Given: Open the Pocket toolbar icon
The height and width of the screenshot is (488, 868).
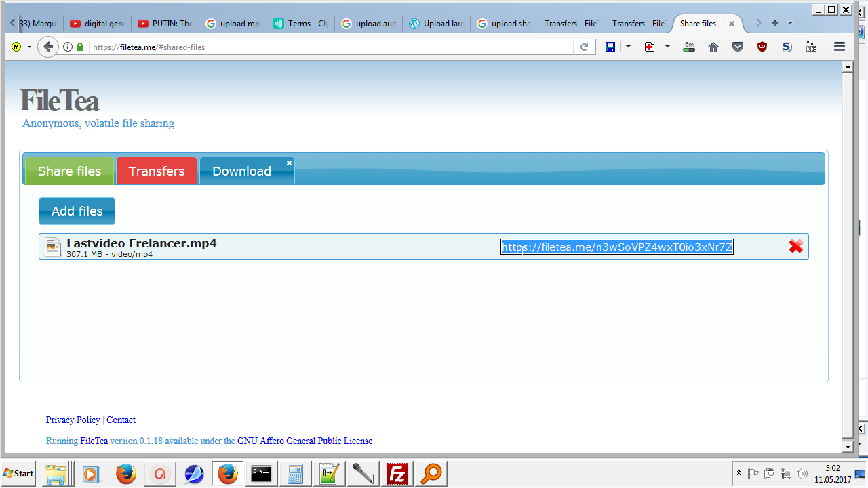Looking at the screenshot, I should (x=738, y=47).
